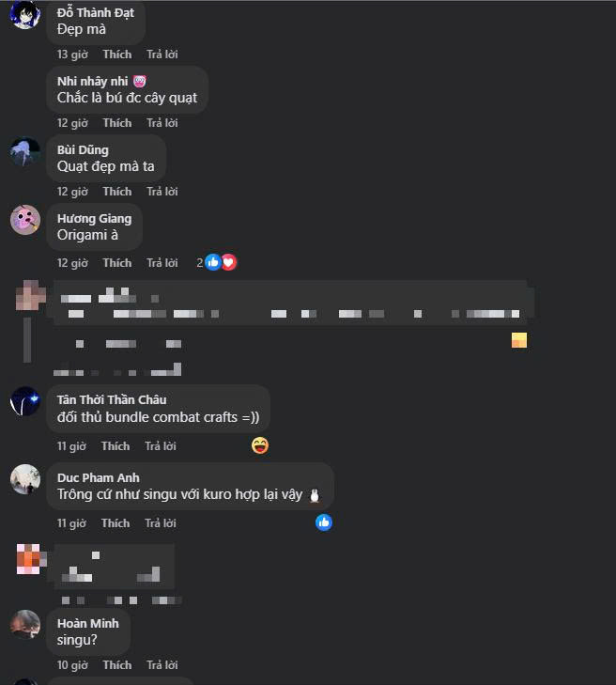Like Bùi Dũng's 'Quạt đẹp mà ta' comment
The image size is (616, 685).
(x=117, y=192)
